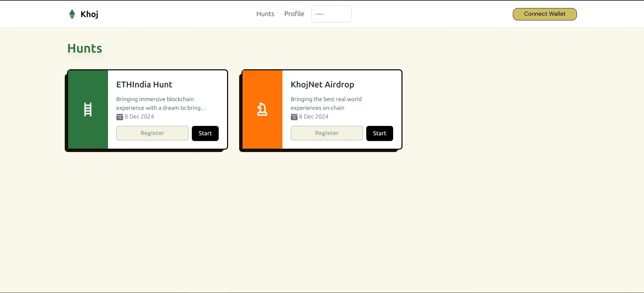
Task: Click calendar icon in KhojNet Airdrop card
Action: [x=294, y=117]
